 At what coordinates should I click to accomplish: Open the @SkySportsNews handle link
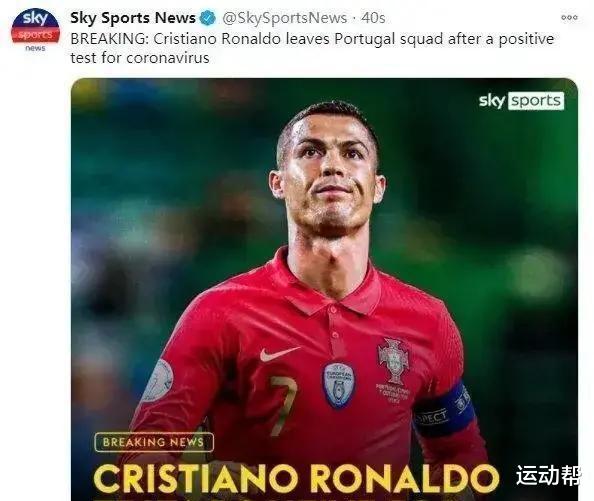[x=284, y=18]
